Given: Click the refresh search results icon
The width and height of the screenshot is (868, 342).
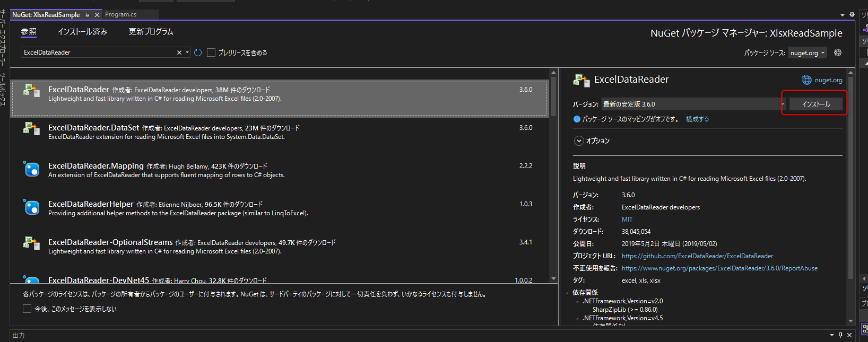Looking at the screenshot, I should pyautogui.click(x=198, y=52).
